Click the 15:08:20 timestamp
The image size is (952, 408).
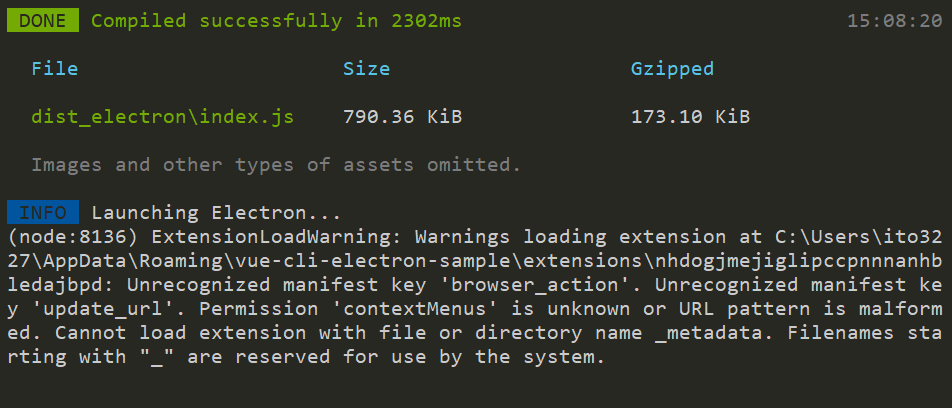(895, 21)
